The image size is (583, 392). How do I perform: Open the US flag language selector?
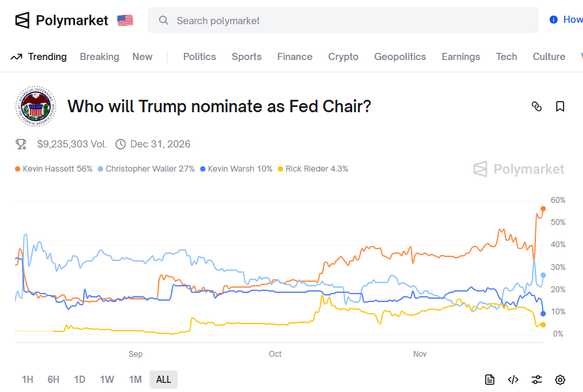pos(124,20)
